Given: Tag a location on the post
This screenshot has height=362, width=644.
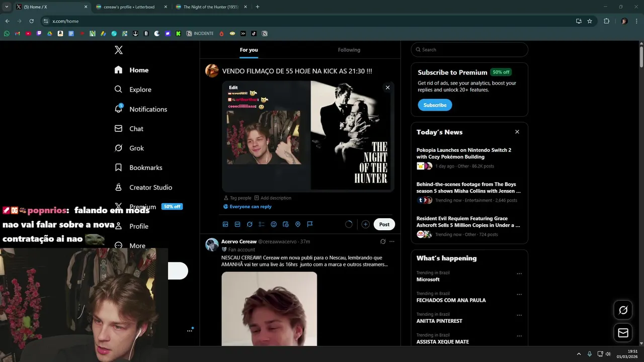Looking at the screenshot, I should pos(298,224).
